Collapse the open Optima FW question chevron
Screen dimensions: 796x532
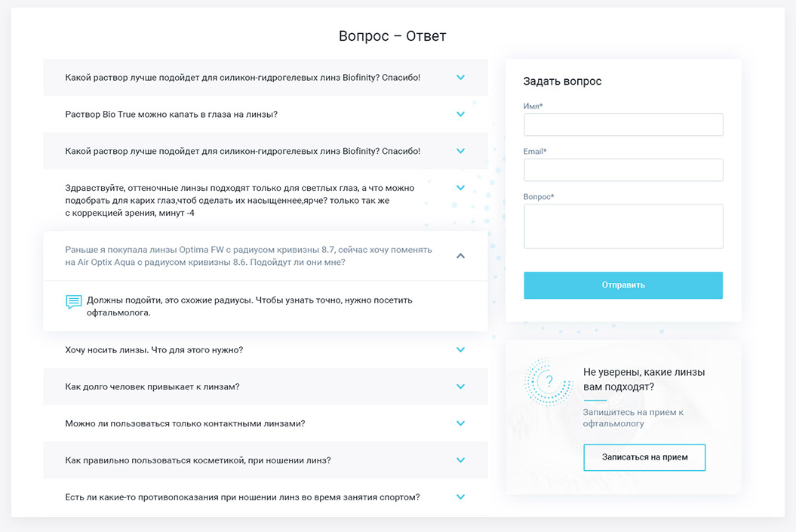460,256
